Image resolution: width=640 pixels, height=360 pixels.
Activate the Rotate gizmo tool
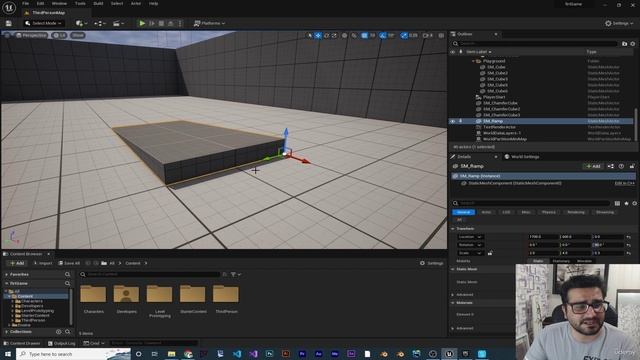point(326,36)
